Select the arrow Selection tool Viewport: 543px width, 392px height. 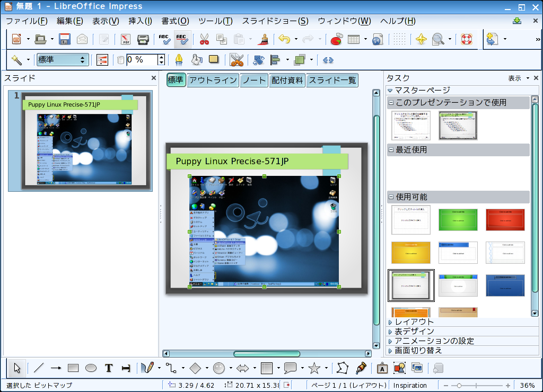[17, 368]
